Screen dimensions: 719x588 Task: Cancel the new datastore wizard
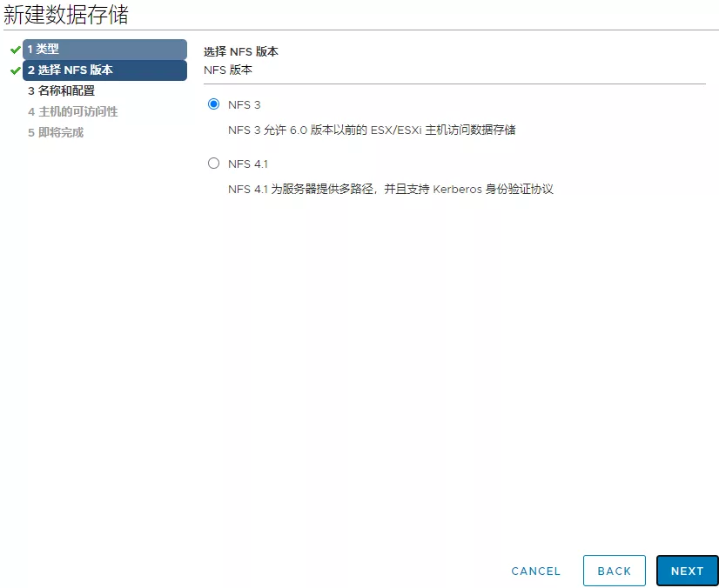pos(535,571)
